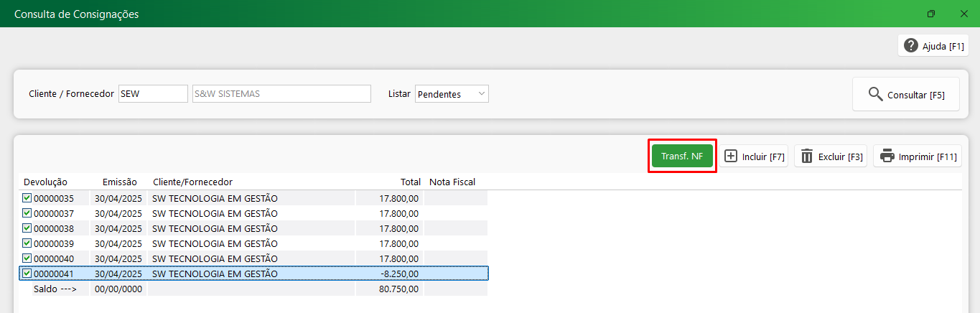Open the Listar Pendentes dropdown
The image size is (980, 313).
(452, 94)
